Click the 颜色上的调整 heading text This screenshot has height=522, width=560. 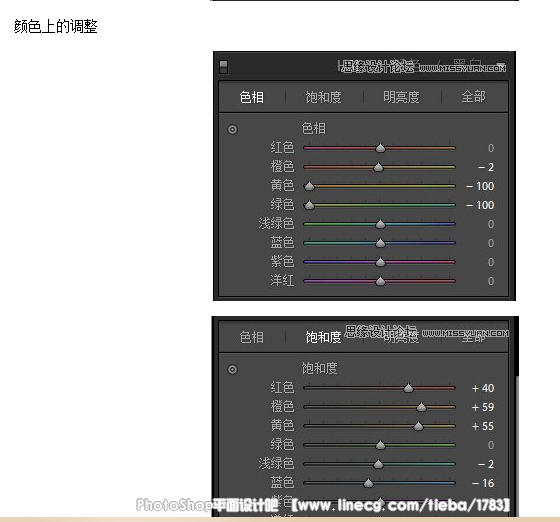pos(56,26)
